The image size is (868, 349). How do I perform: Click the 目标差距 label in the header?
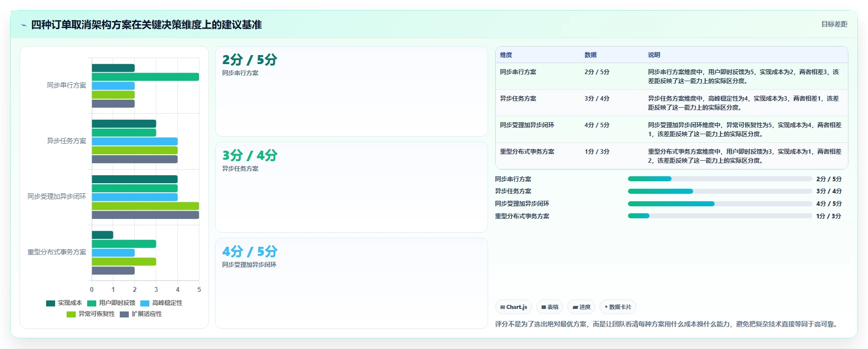(x=834, y=24)
